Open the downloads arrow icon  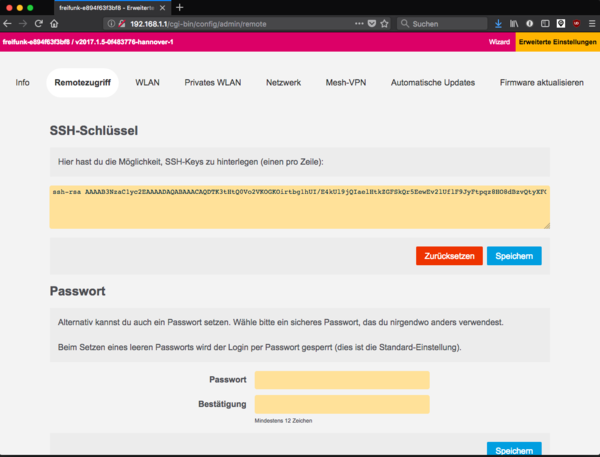click(x=498, y=24)
